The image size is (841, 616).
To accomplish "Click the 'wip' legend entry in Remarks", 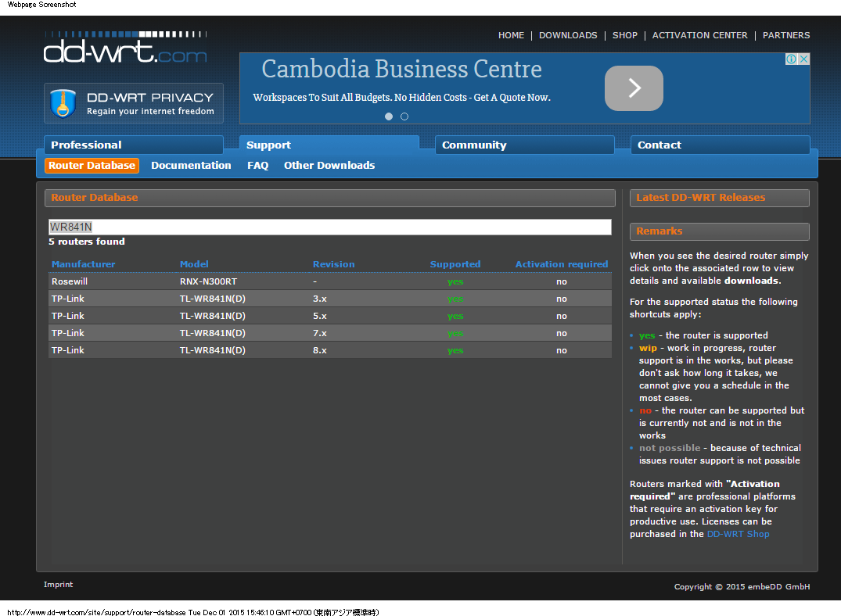I will 648,348.
